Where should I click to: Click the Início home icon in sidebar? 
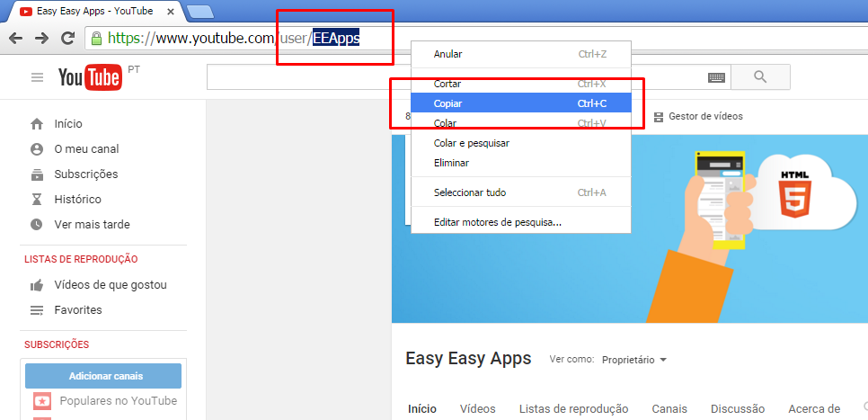[37, 124]
